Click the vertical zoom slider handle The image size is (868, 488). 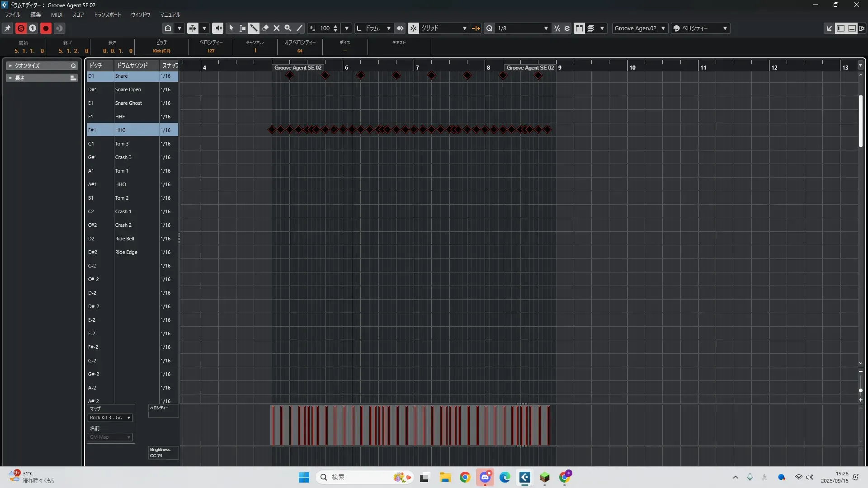(x=861, y=390)
